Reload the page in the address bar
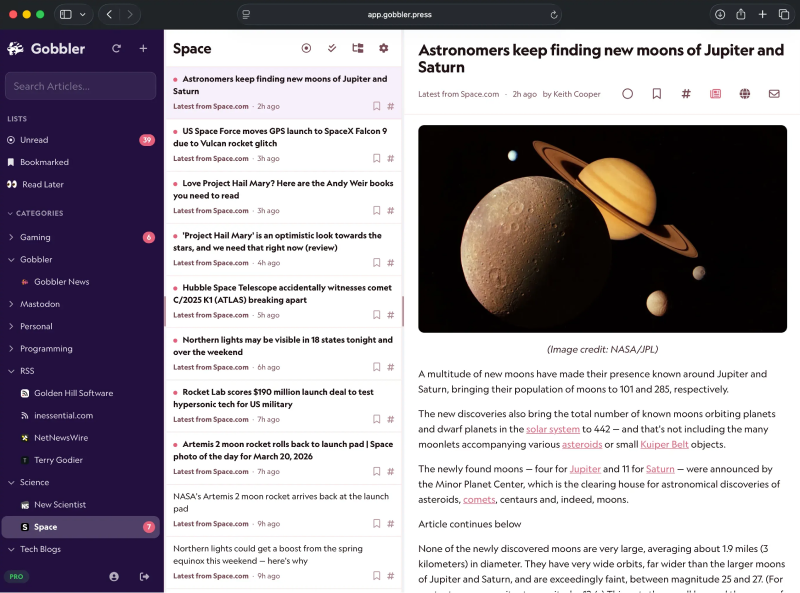Image resolution: width=800 pixels, height=593 pixels. pyautogui.click(x=554, y=15)
